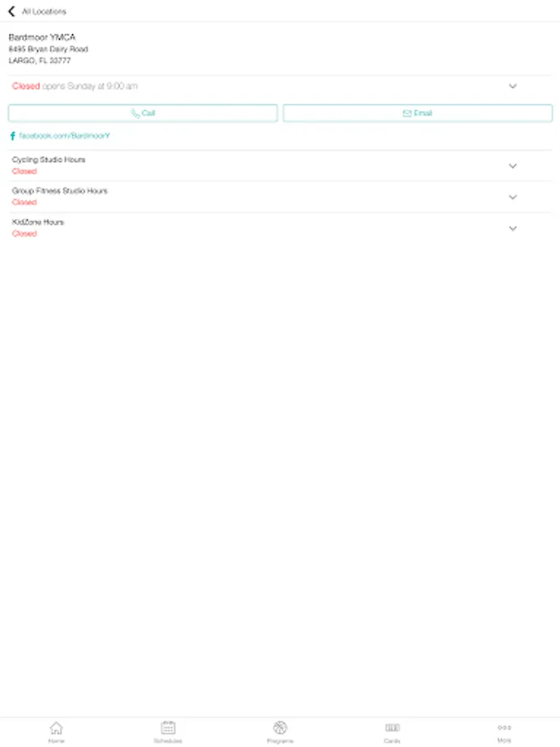The image size is (560, 747).
Task: Tap the Cards tab label
Action: click(x=392, y=741)
